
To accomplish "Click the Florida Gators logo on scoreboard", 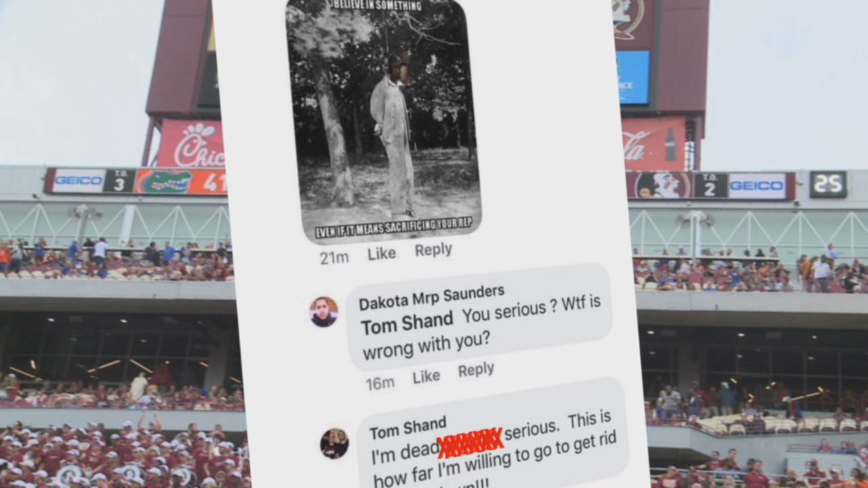I will [x=163, y=182].
